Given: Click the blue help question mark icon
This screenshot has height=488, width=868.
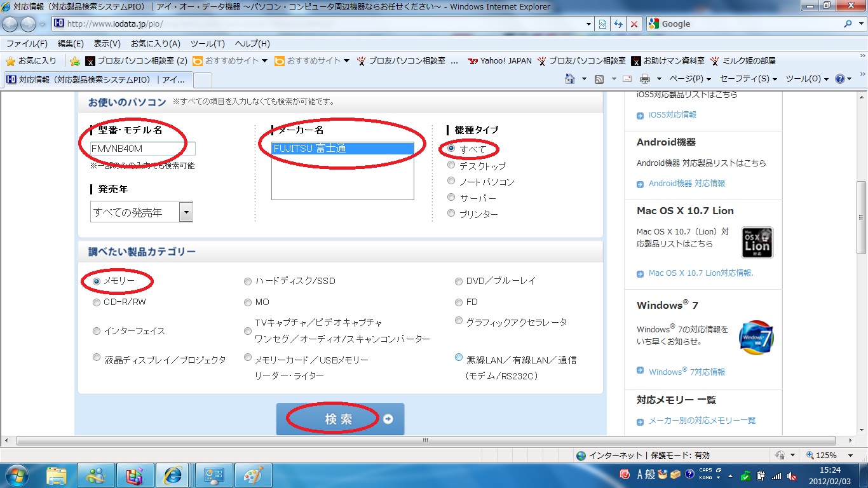Looking at the screenshot, I should click(x=840, y=79).
